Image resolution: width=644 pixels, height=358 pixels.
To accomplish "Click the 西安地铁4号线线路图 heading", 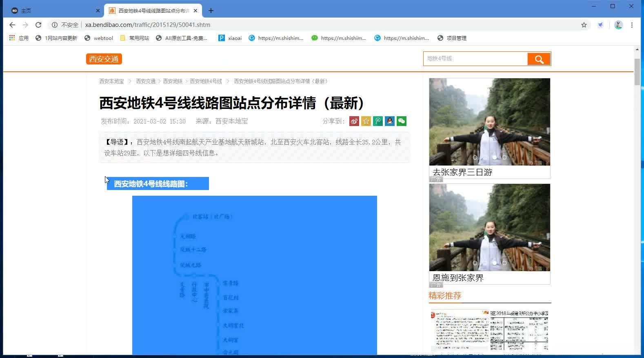I will (x=151, y=184).
